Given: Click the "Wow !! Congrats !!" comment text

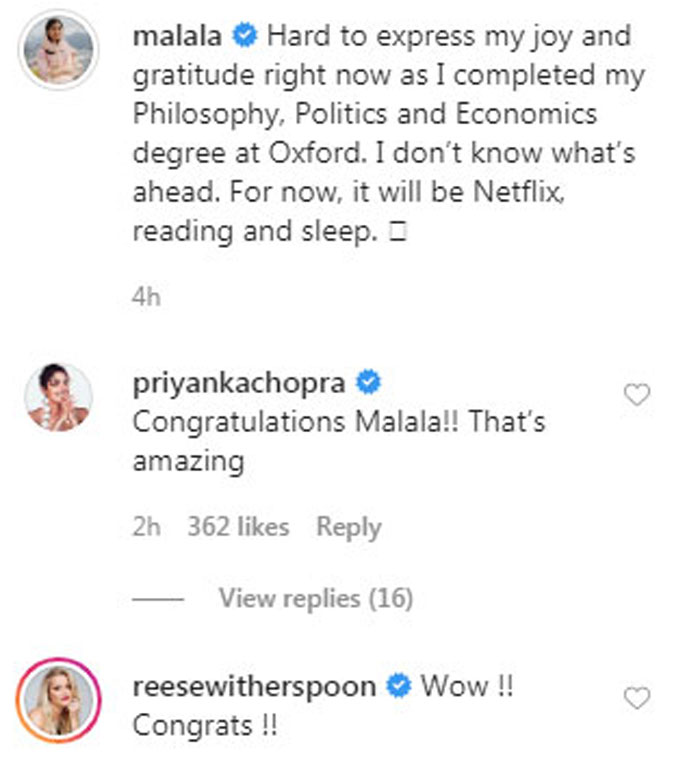Looking at the screenshot, I should [x=205, y=725].
